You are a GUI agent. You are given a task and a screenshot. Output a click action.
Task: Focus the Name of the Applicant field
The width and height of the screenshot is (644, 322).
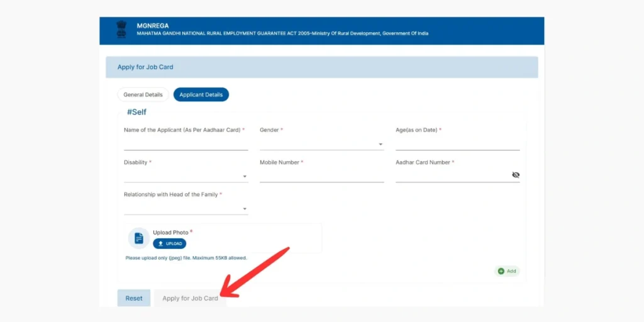(x=186, y=143)
